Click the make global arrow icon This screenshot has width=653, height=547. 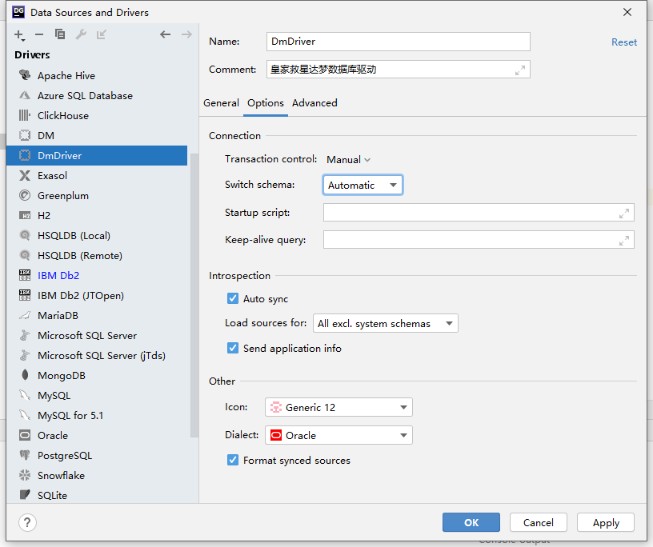click(x=101, y=34)
